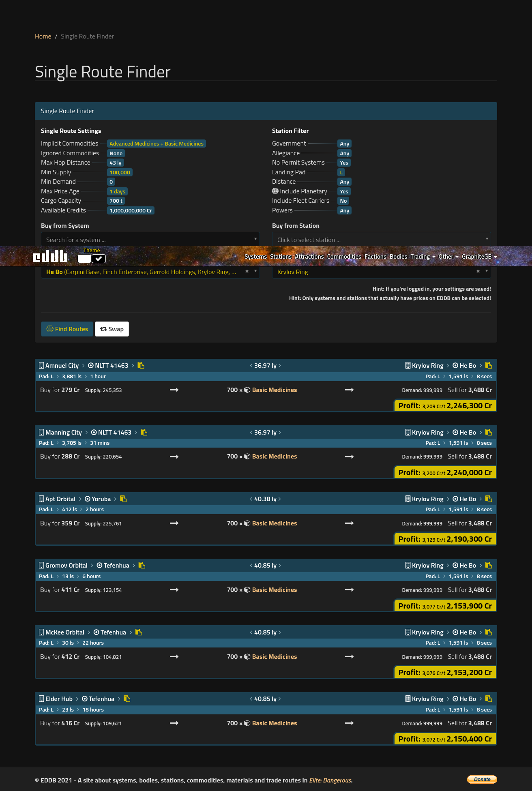Screen dimensions: 532x791
Task: Edit Min Supply 100,000 value
Action: coord(120,172)
